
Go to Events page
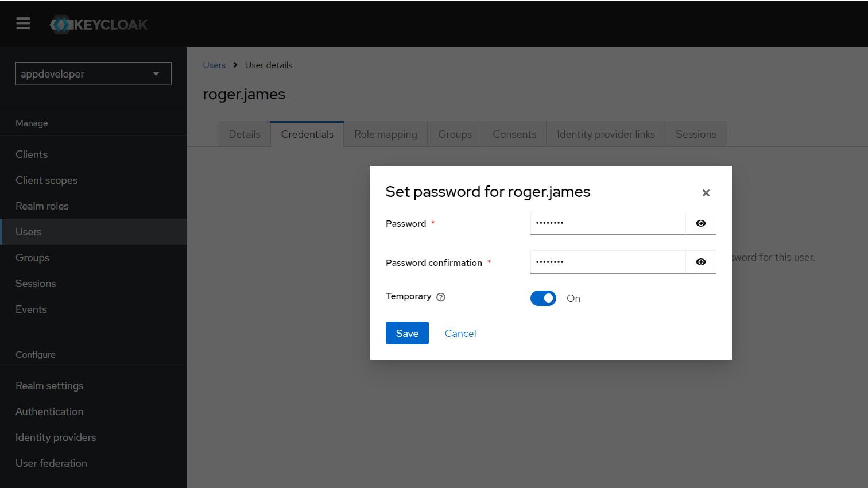coord(94,309)
